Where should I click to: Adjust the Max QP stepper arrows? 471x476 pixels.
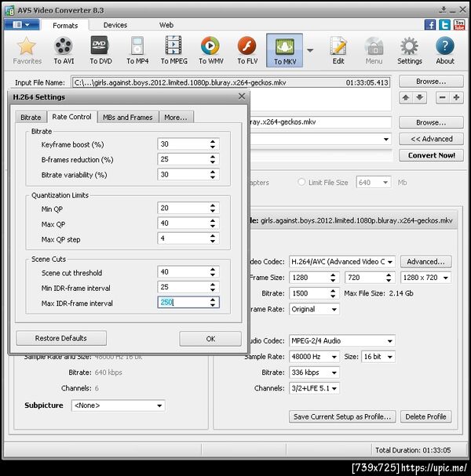click(x=213, y=223)
